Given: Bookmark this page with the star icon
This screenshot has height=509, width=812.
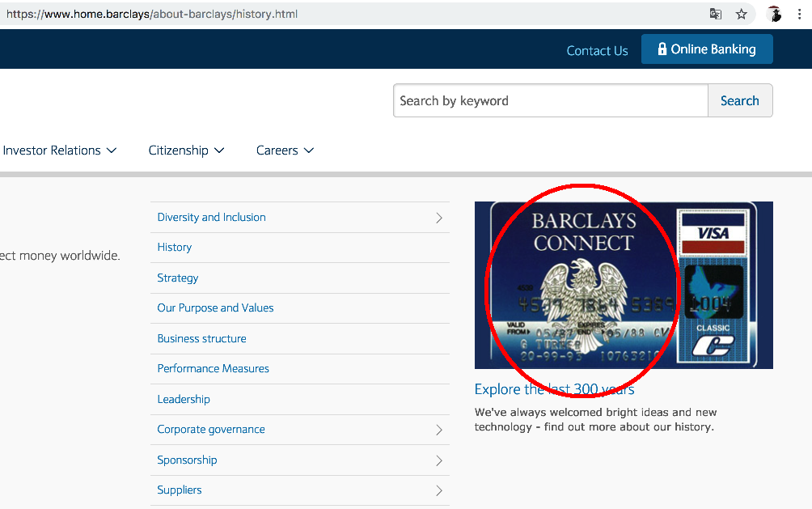Looking at the screenshot, I should [x=742, y=14].
